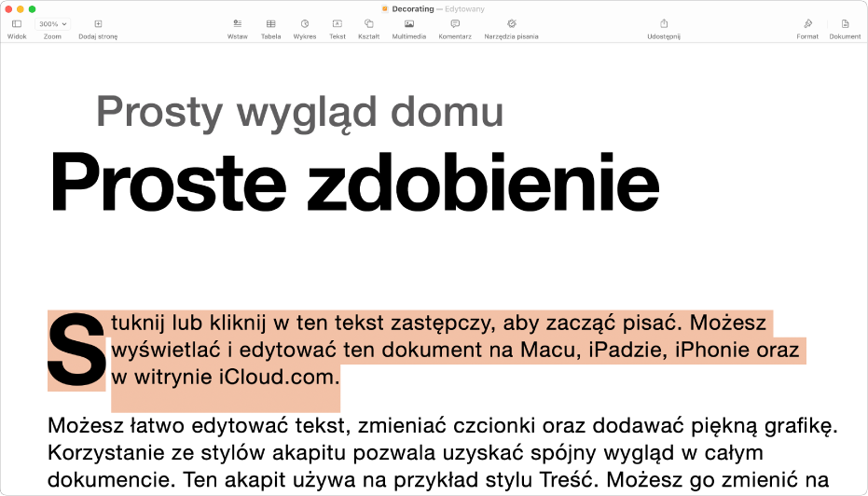Click the 'Proste zdobienie' heading

coord(354,182)
